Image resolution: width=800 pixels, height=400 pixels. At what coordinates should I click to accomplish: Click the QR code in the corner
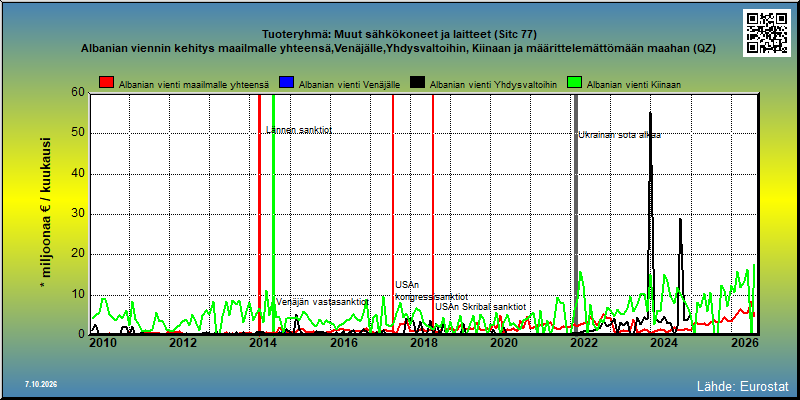pyautogui.click(x=767, y=33)
